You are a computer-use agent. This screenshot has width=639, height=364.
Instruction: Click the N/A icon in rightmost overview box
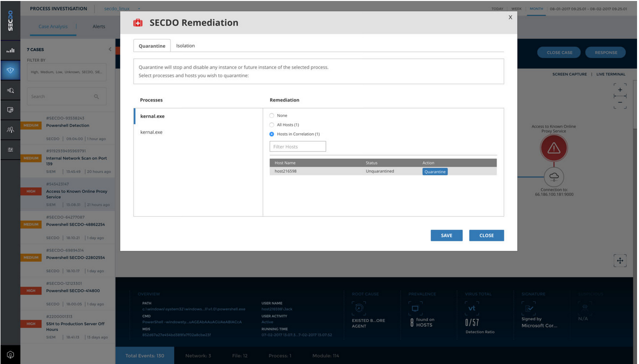tap(585, 308)
